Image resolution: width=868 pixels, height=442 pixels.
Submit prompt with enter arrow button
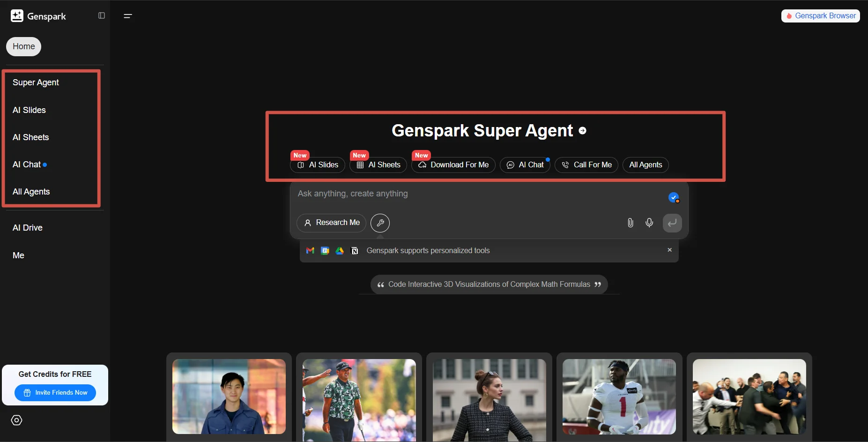pyautogui.click(x=672, y=223)
